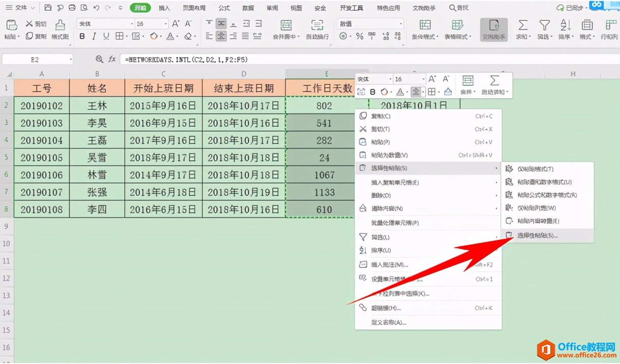The width and height of the screenshot is (620, 364).
Task: Open the File menu dropdown arrow
Action: pyautogui.click(x=33, y=8)
